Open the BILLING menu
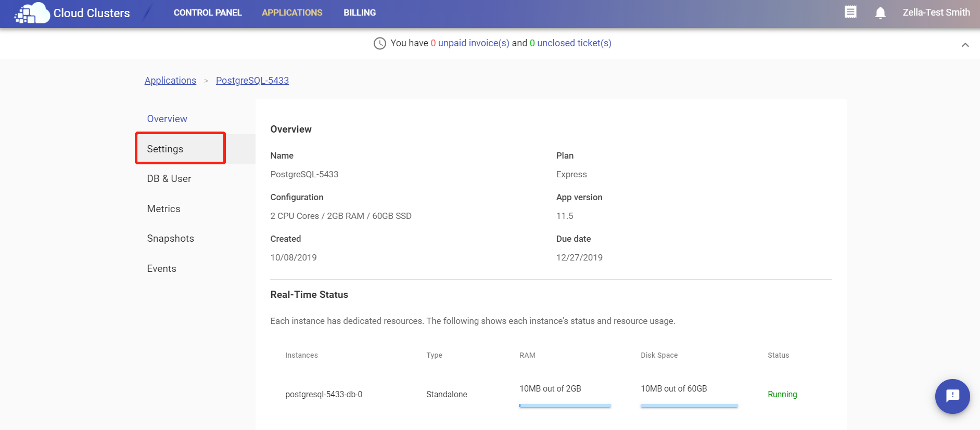The width and height of the screenshot is (980, 430). (360, 12)
